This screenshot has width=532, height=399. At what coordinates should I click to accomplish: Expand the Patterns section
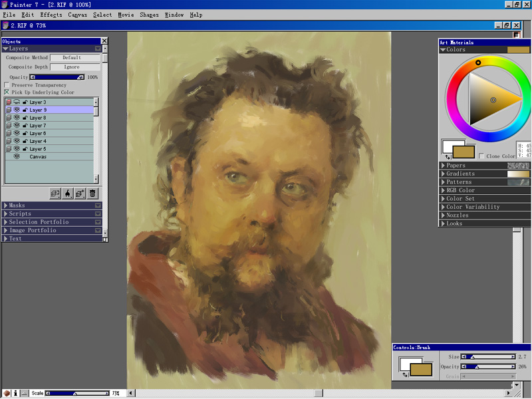443,182
